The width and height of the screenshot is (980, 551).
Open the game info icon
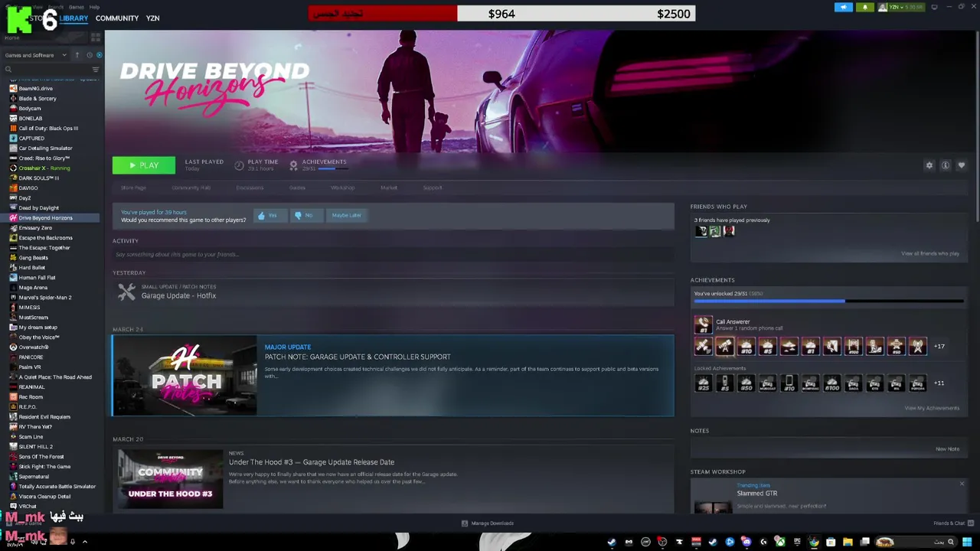[946, 165]
